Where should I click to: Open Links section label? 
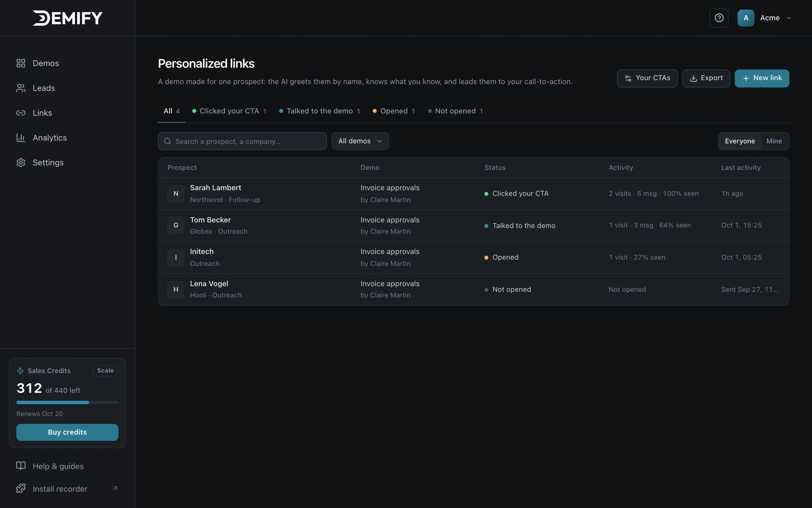pyautogui.click(x=42, y=113)
